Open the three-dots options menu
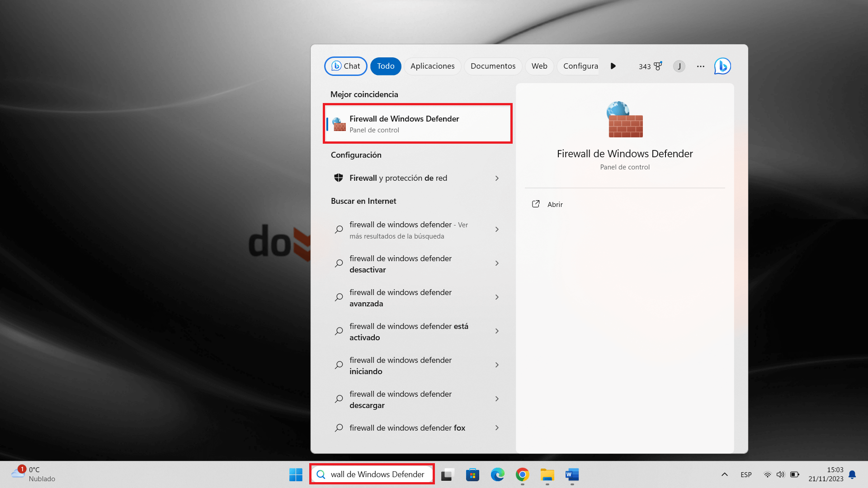This screenshot has height=488, width=868. [x=701, y=66]
